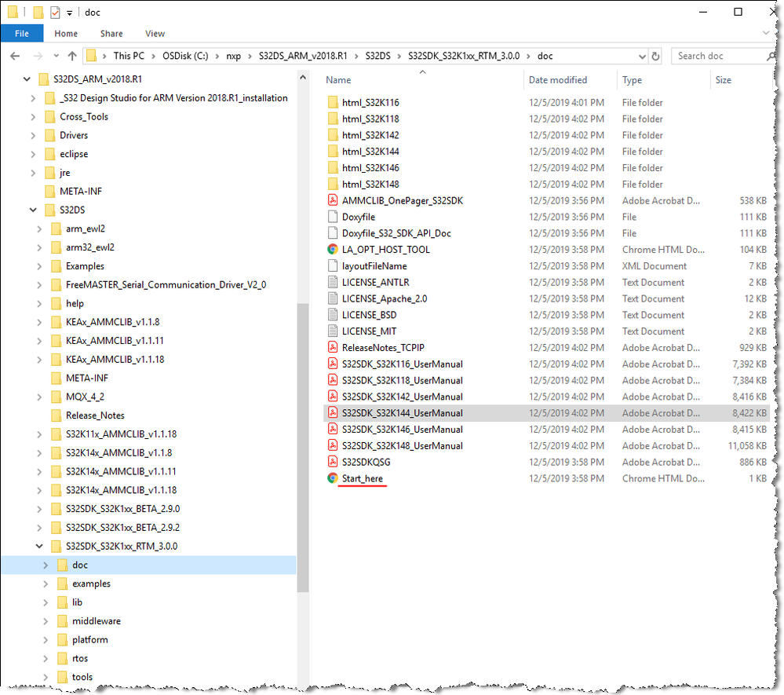Select the S32SDKQSG PDF icon

coord(333,462)
